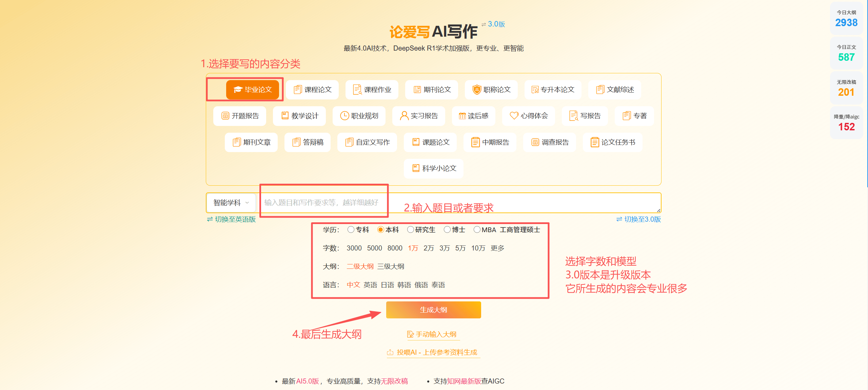This screenshot has height=390, width=868.
Task: Select 三级大纲 outline level
Action: [391, 266]
